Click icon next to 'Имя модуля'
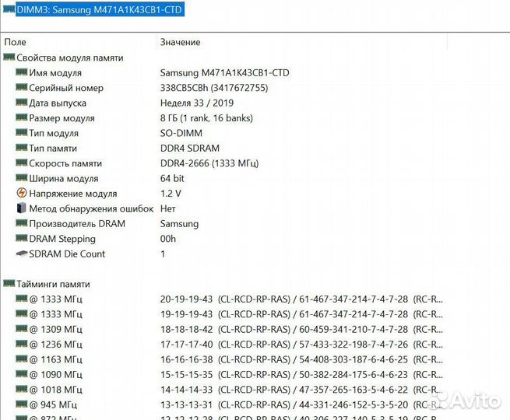This screenshot has height=420, width=510. tap(22, 72)
